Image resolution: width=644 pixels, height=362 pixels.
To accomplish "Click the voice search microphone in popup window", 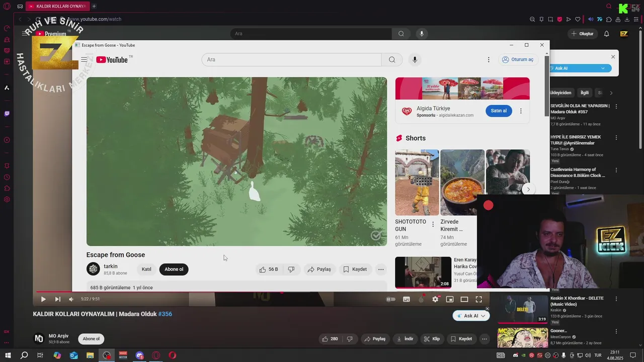I will pos(415,60).
